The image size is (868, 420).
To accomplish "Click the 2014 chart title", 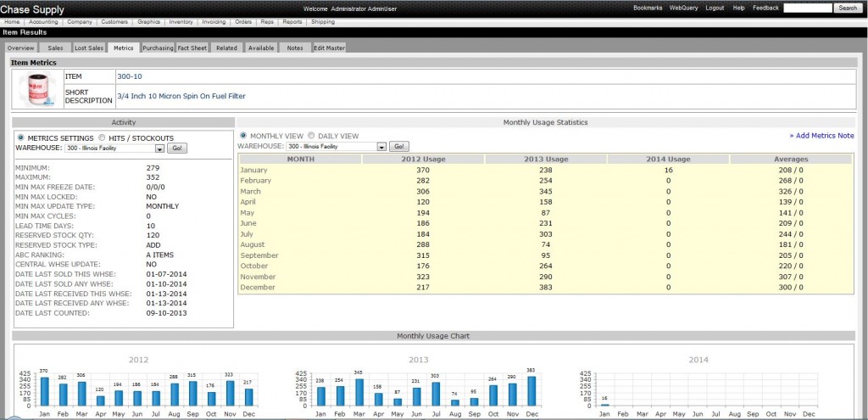I will 698,360.
